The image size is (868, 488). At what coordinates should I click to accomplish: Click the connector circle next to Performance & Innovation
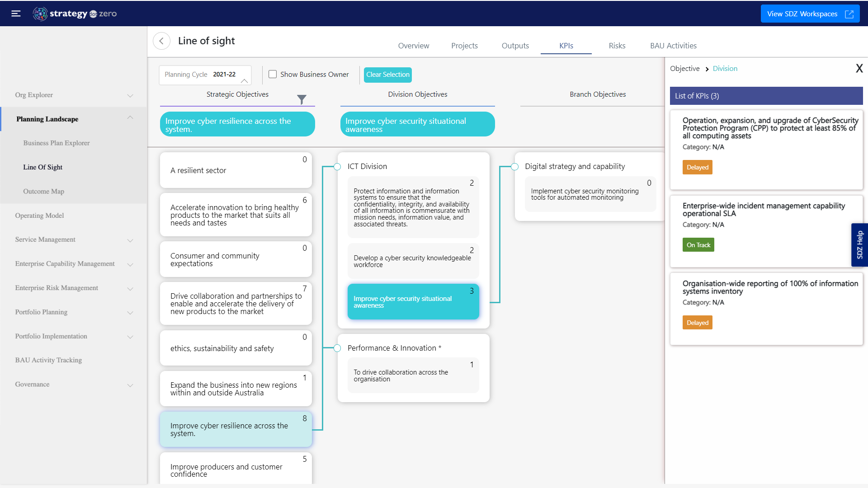(x=337, y=348)
